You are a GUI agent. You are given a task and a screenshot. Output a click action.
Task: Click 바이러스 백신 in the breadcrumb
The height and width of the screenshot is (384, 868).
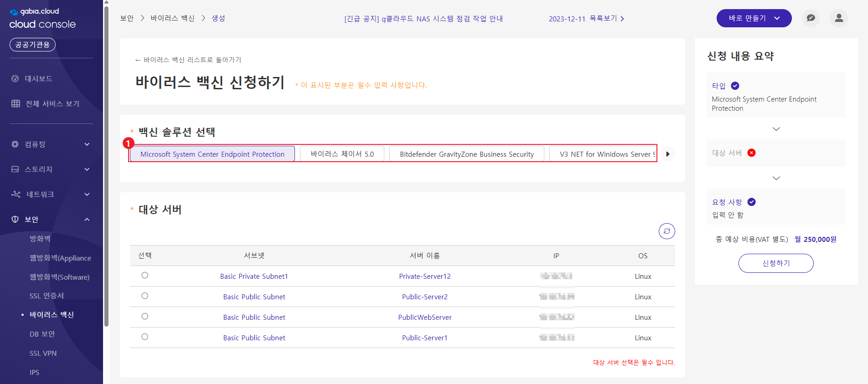point(172,18)
